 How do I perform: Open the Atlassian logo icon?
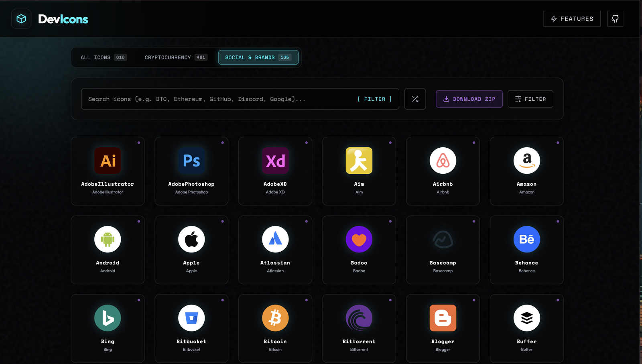tap(275, 239)
